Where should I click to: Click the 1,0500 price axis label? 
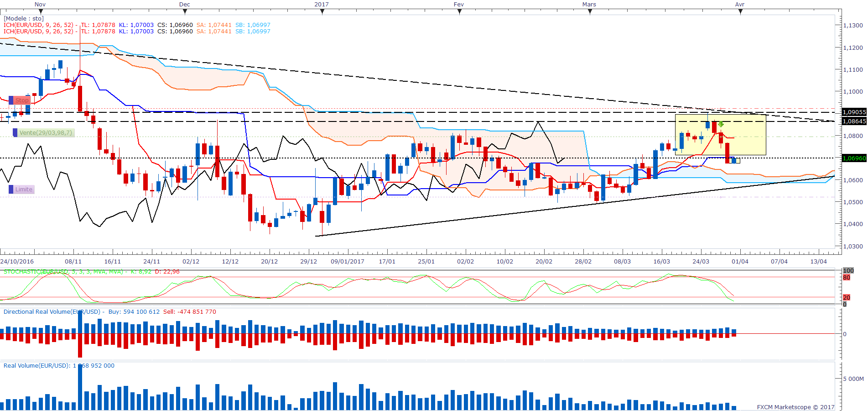(x=853, y=202)
